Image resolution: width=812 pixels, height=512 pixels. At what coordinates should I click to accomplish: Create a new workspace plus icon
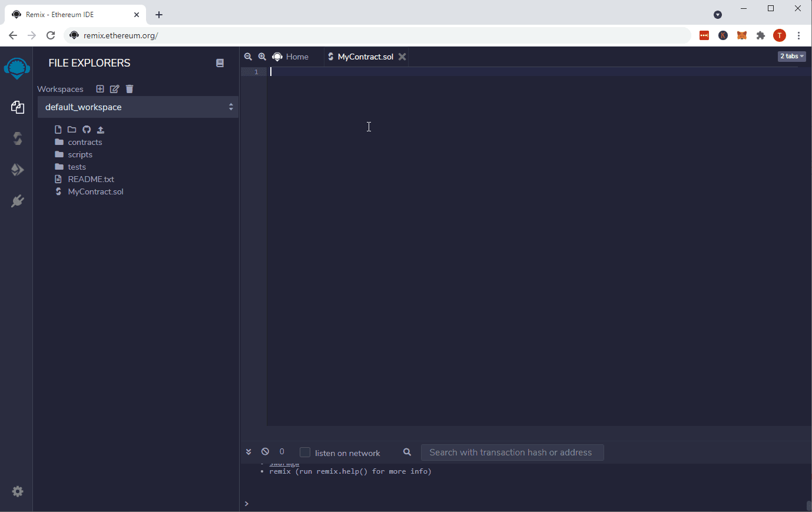[100, 89]
